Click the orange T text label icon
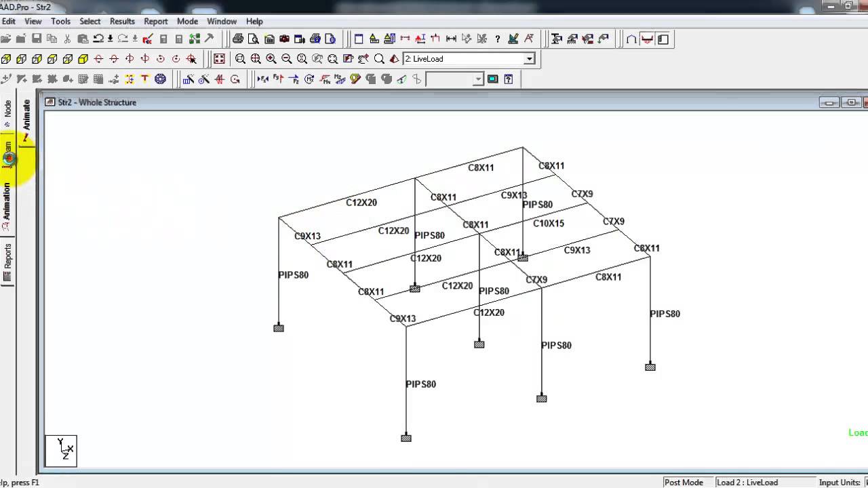This screenshot has height=488, width=868. pos(144,79)
